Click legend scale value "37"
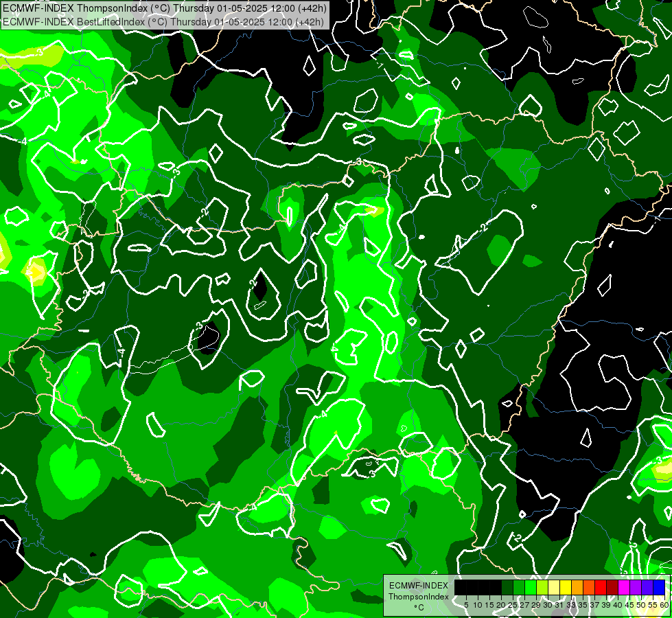The image size is (672, 618). (x=594, y=605)
